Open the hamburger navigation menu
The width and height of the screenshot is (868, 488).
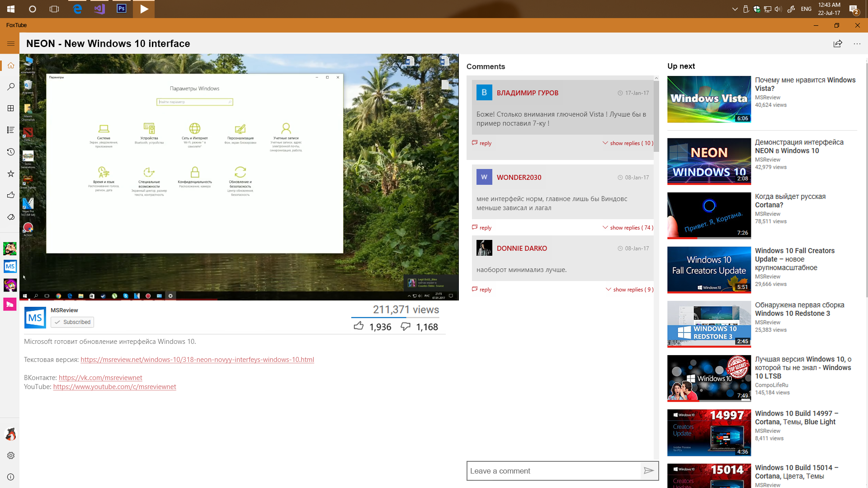[x=11, y=43]
